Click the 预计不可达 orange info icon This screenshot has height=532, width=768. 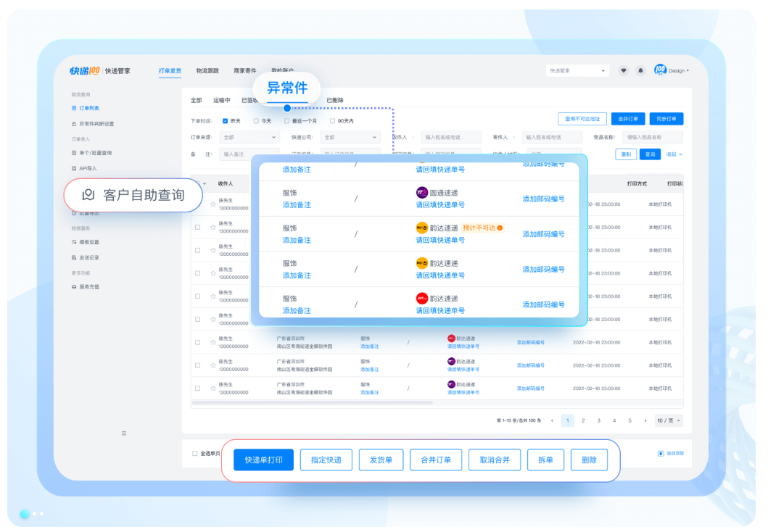point(500,228)
